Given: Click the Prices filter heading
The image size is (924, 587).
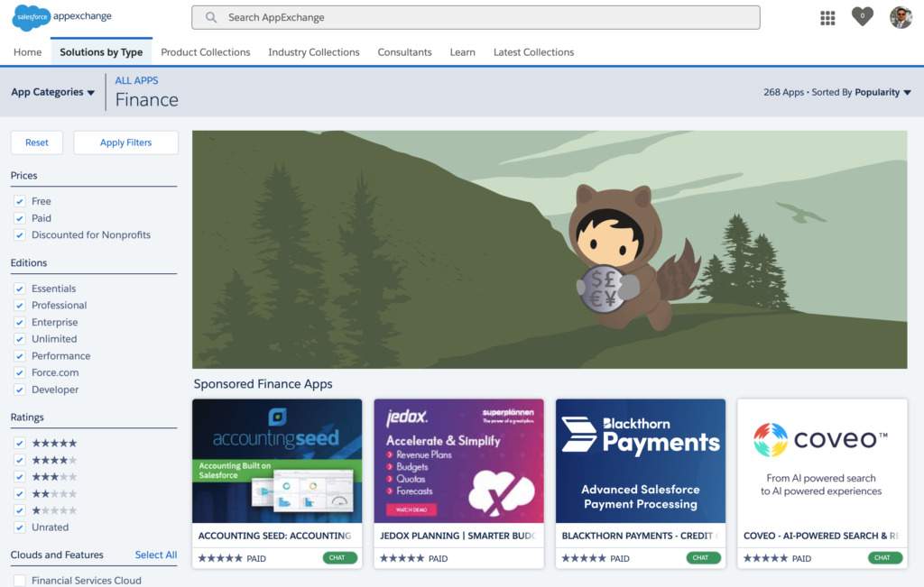Looking at the screenshot, I should coord(23,176).
